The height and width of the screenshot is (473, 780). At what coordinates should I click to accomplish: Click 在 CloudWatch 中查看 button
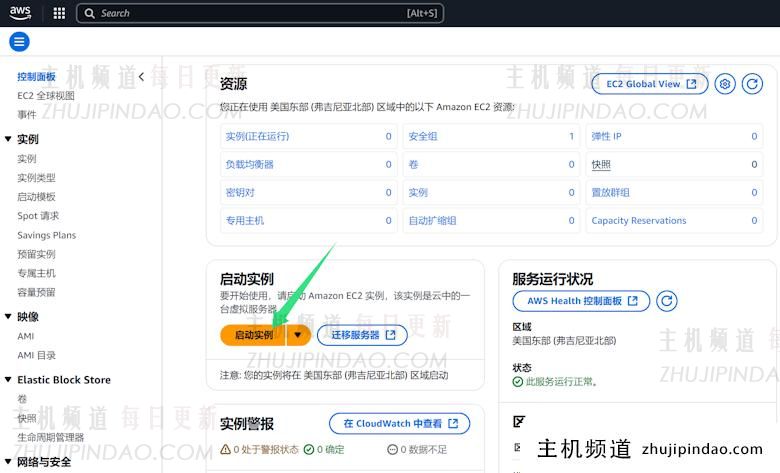coord(399,423)
